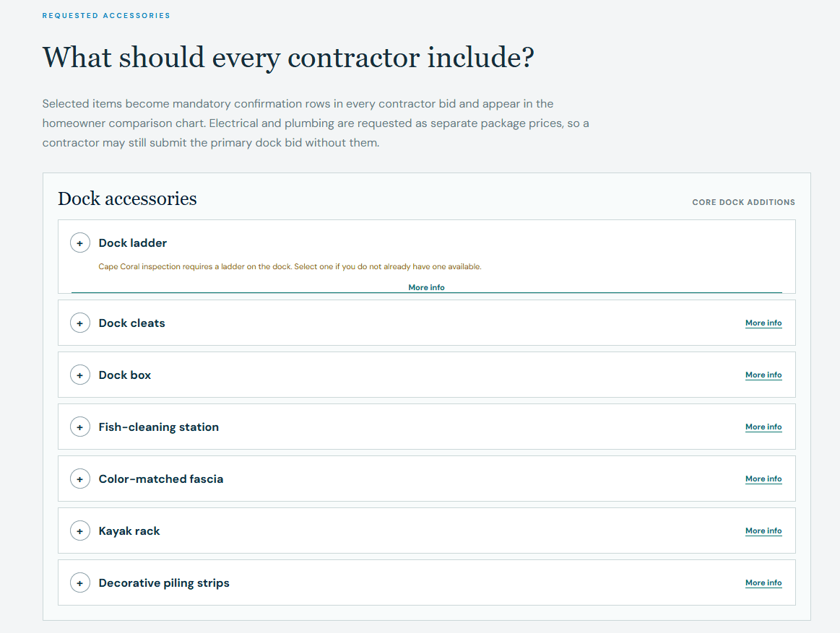Image resolution: width=840 pixels, height=633 pixels.
Task: Add Decorative piling strips using plus icon
Action: 80,582
